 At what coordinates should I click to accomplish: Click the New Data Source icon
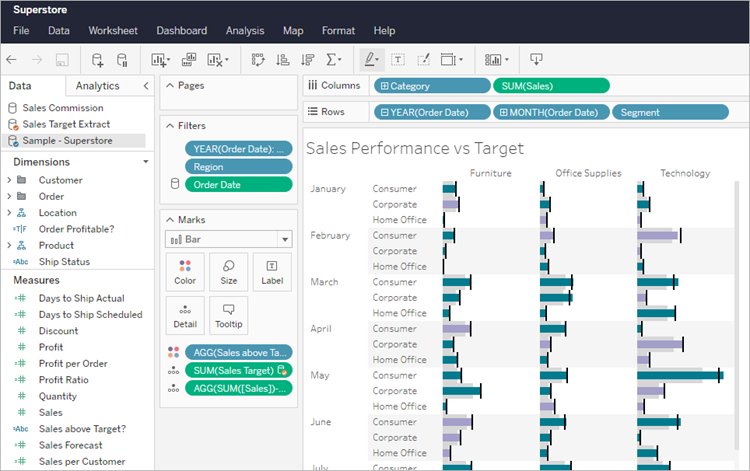tap(97, 60)
